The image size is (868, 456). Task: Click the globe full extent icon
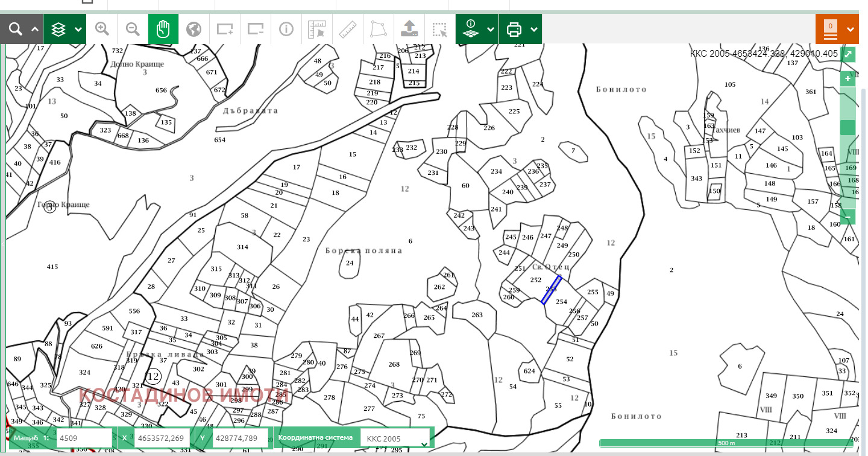193,29
